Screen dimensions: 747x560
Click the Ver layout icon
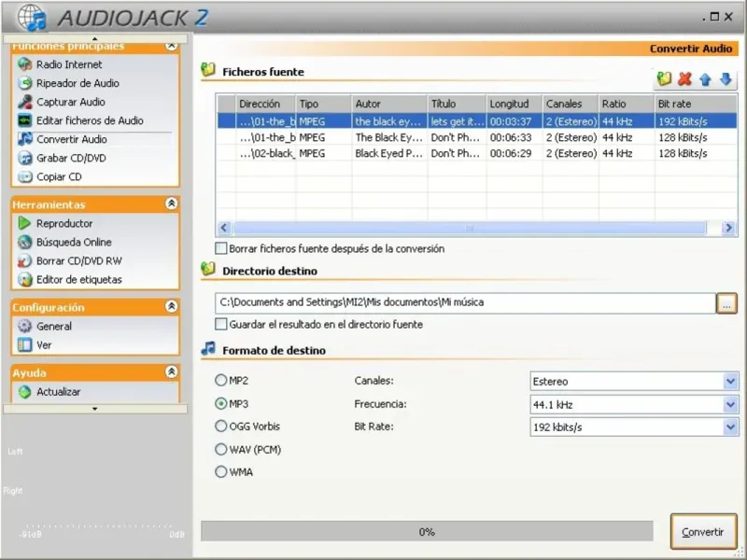click(25, 344)
